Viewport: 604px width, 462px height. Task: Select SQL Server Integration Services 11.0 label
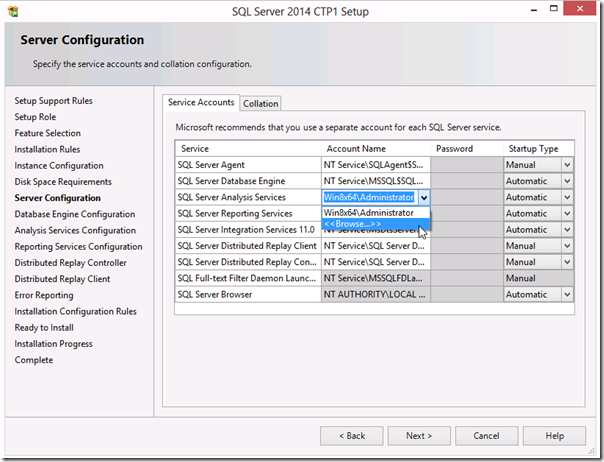[246, 230]
